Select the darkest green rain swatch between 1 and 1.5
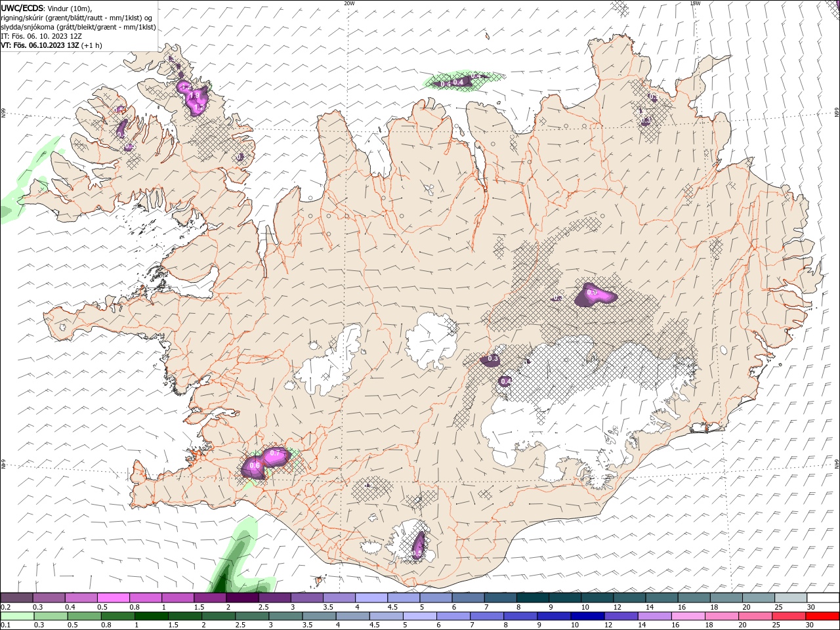The width and height of the screenshot is (840, 630). click(151, 616)
